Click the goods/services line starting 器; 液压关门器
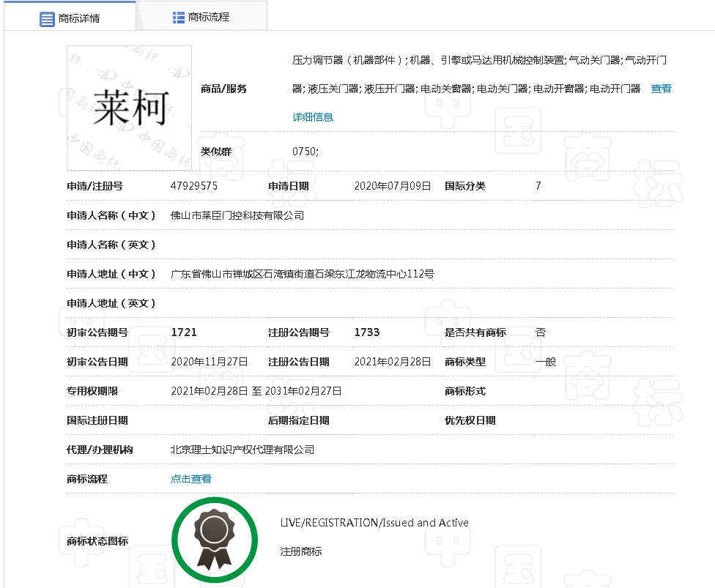 coord(467,89)
